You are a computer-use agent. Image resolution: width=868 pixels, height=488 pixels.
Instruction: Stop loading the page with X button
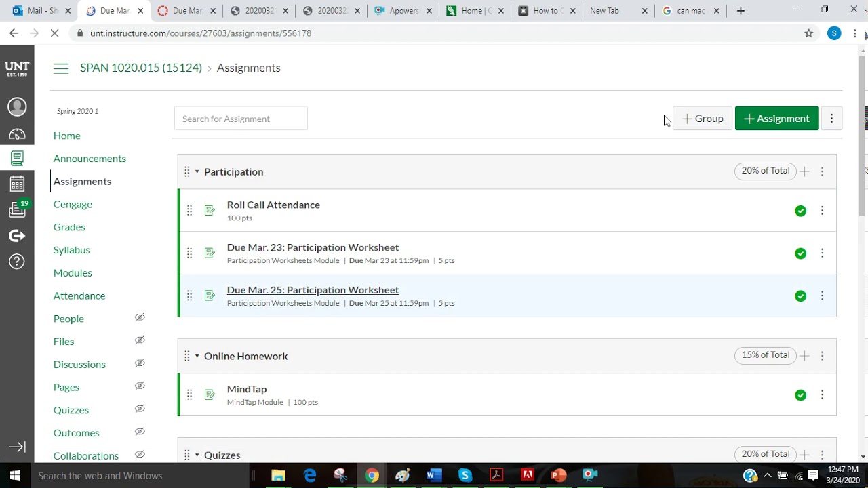(x=54, y=33)
